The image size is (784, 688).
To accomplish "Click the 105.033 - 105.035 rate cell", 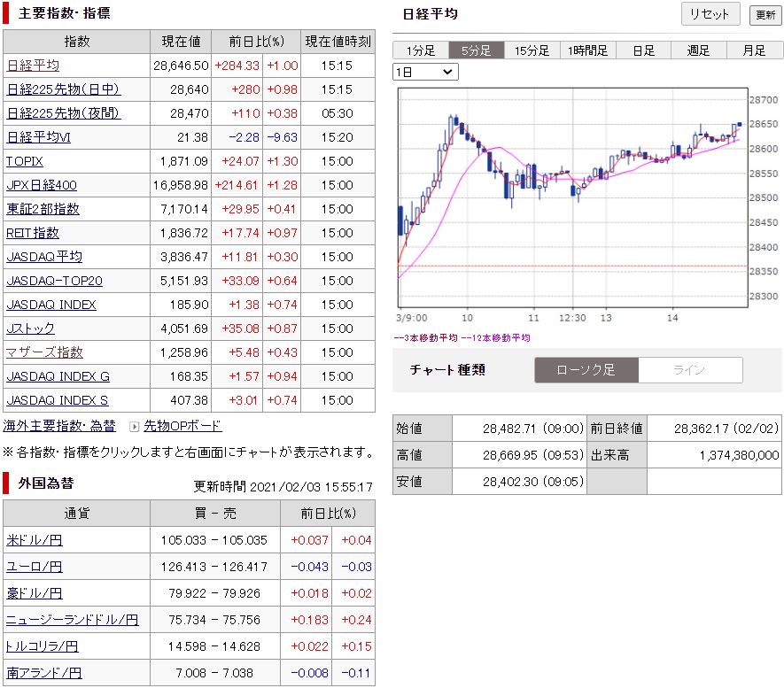I will [x=214, y=541].
